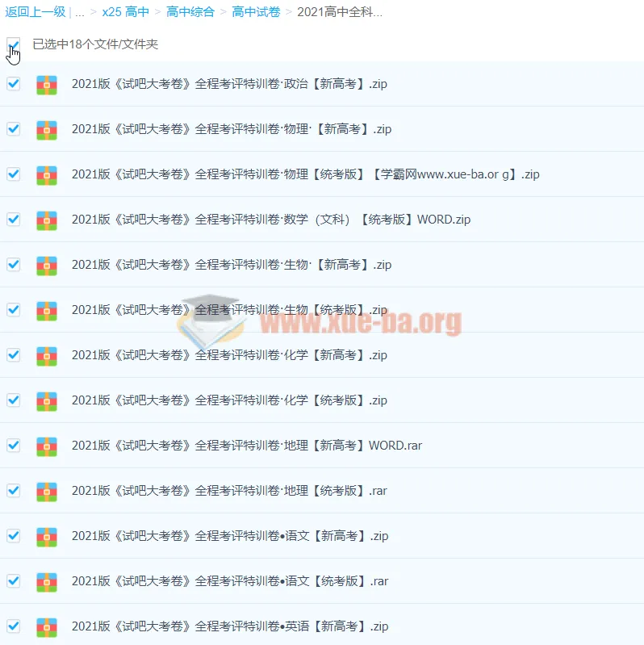Screen dimensions: 644x645
Task: Uncheck the 语文【新高考】.zip checkbox
Action: (x=13, y=536)
